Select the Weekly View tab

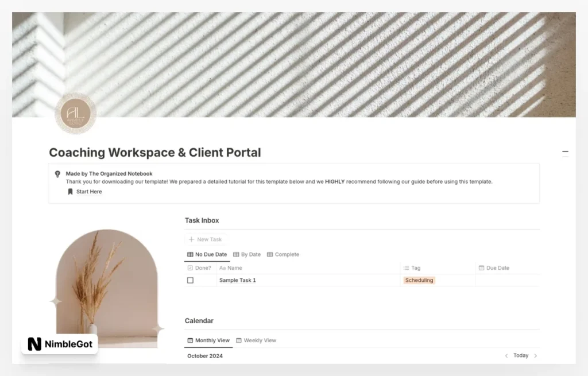click(x=256, y=340)
